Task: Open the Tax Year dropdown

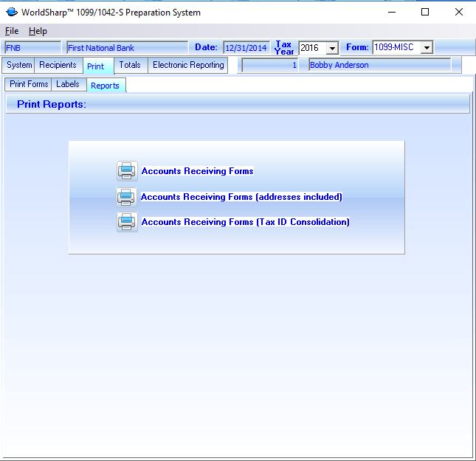Action: click(x=332, y=48)
